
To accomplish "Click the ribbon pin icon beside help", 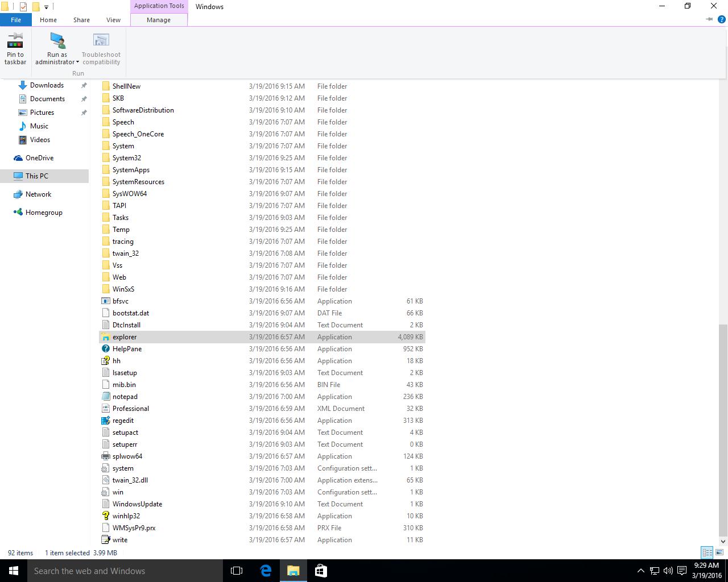I will pos(709,19).
